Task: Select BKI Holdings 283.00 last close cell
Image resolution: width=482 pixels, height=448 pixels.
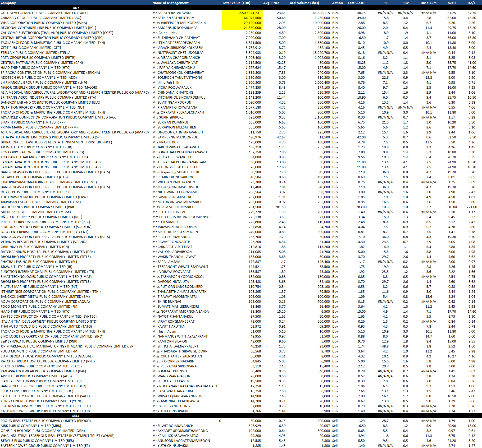Action: 361,207
